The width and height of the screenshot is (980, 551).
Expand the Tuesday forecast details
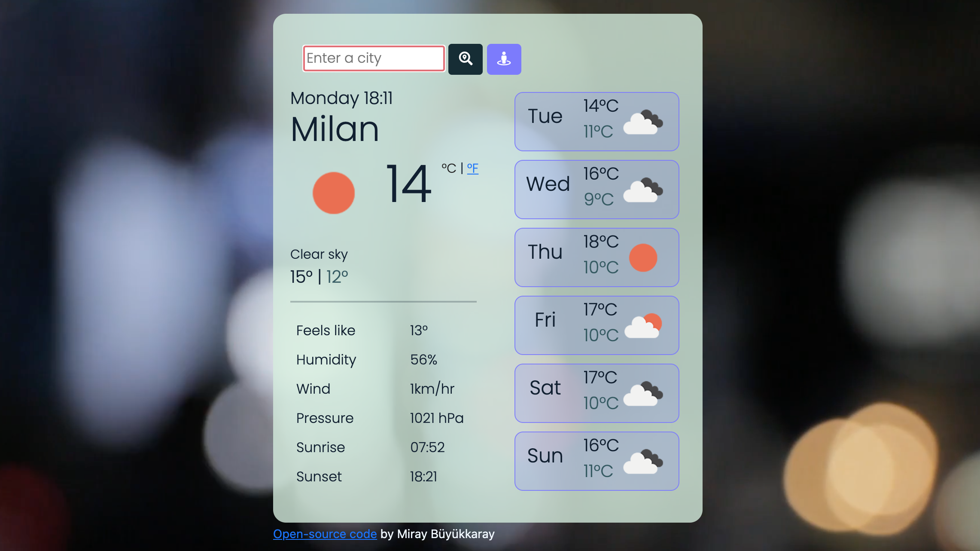tap(598, 121)
